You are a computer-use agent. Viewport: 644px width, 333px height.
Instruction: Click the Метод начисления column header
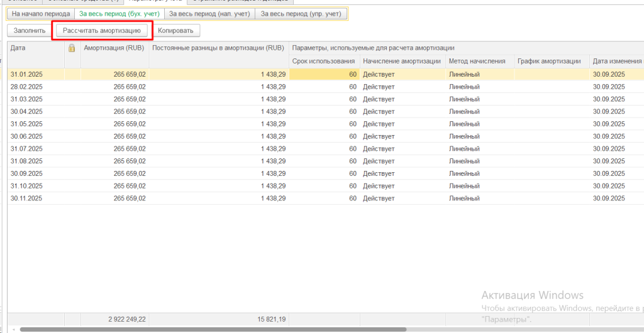pos(477,61)
